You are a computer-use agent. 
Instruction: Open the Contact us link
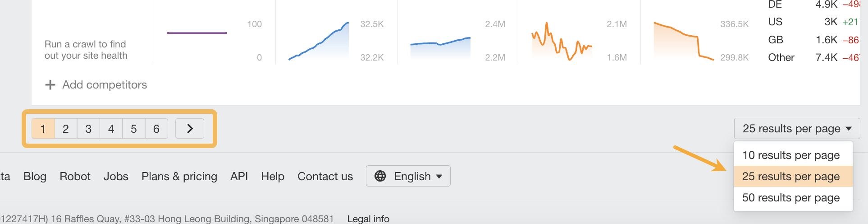[325, 176]
